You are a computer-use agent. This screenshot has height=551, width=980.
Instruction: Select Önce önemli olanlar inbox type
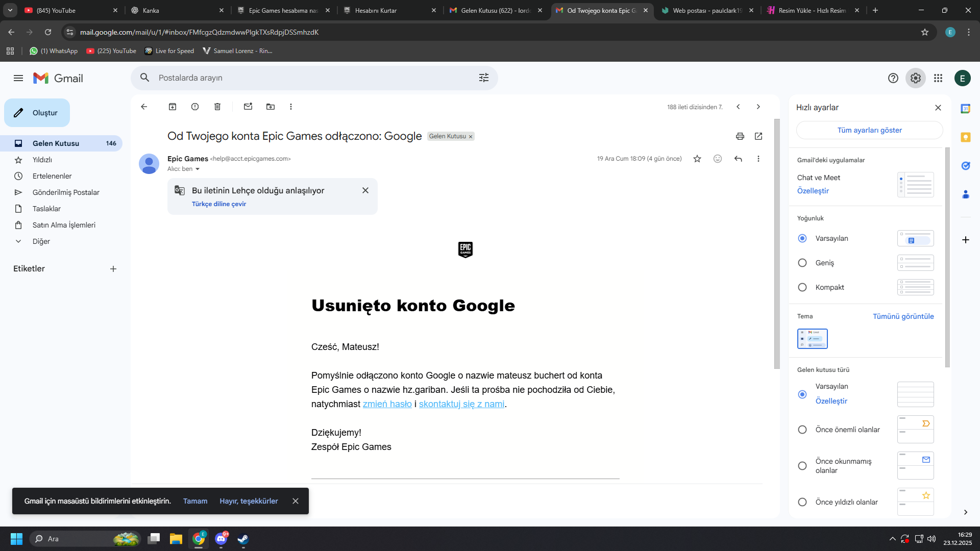(802, 430)
